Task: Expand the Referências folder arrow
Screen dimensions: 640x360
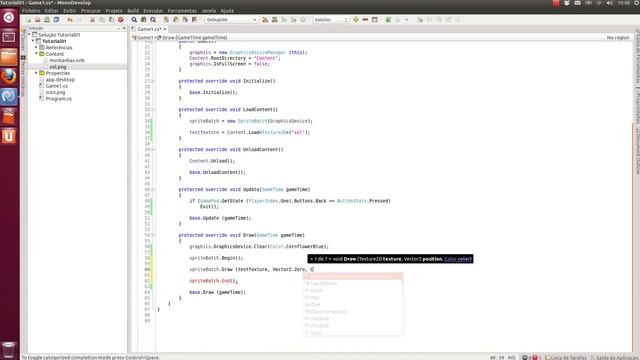Action: (36, 47)
